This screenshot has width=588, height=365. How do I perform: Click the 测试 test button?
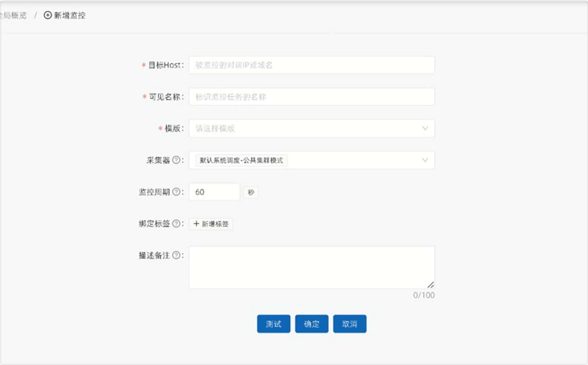tap(274, 324)
